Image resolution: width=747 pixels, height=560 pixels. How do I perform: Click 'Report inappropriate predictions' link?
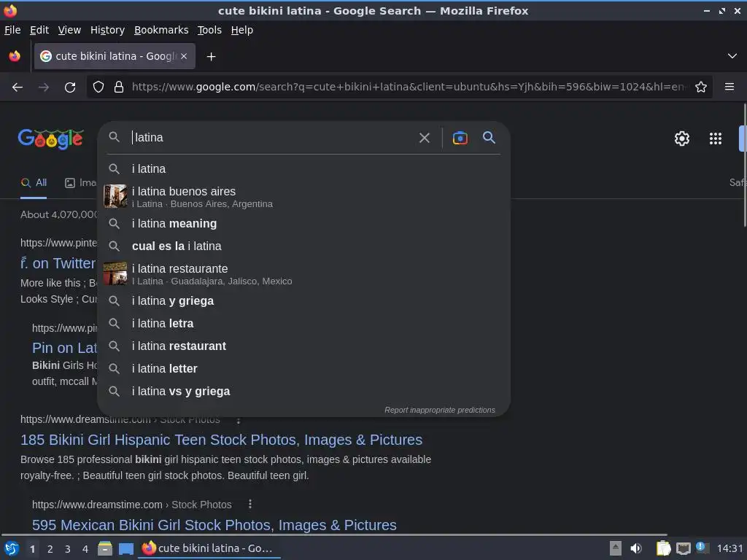tap(440, 410)
